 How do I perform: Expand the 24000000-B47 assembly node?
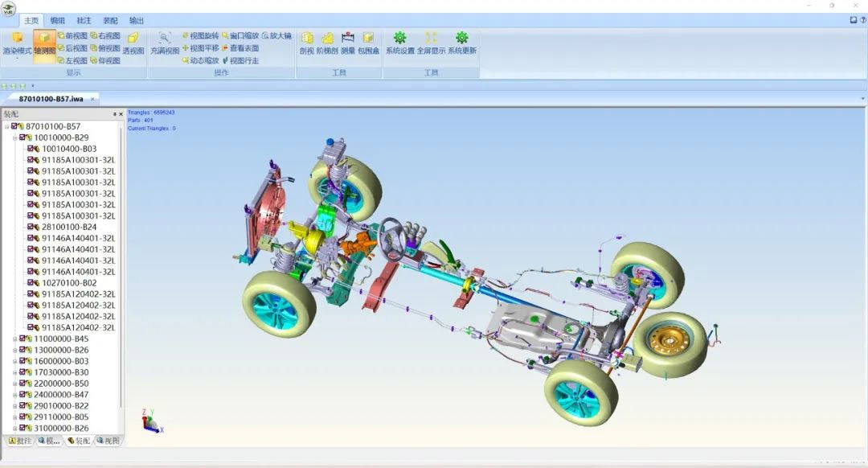[x=14, y=395]
